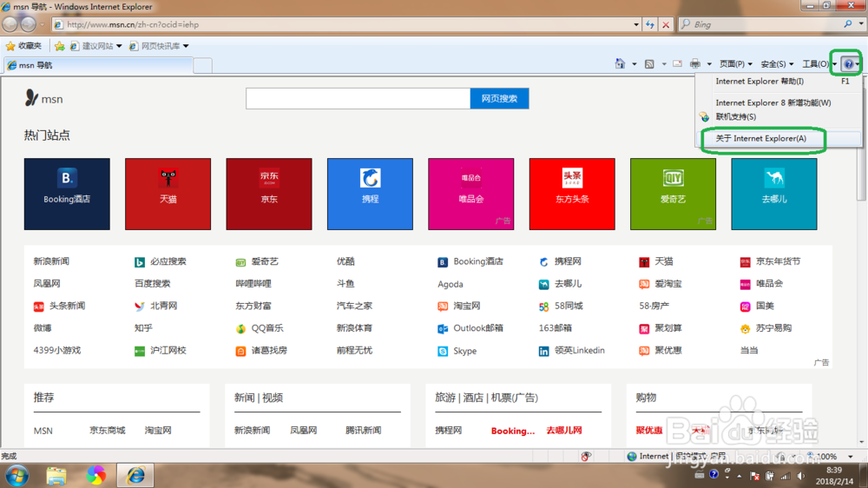Open the Windows Start button
This screenshot has height=488, width=868.
(17, 476)
